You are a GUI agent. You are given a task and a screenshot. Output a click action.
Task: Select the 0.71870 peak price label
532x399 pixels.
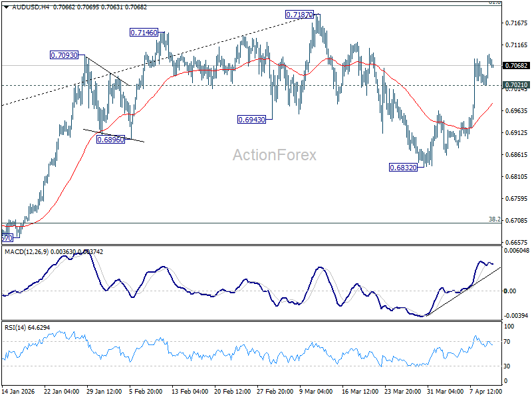pos(299,15)
